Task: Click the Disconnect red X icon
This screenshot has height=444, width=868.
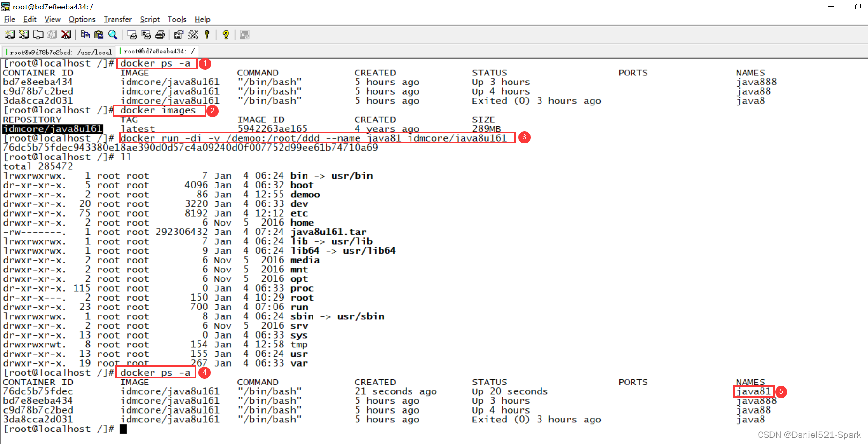Action: [66, 35]
